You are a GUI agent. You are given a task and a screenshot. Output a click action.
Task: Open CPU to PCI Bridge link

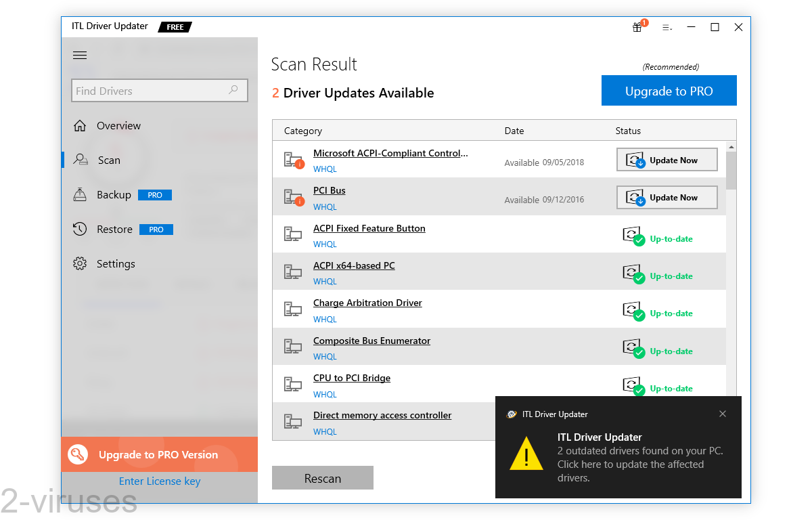[352, 378]
